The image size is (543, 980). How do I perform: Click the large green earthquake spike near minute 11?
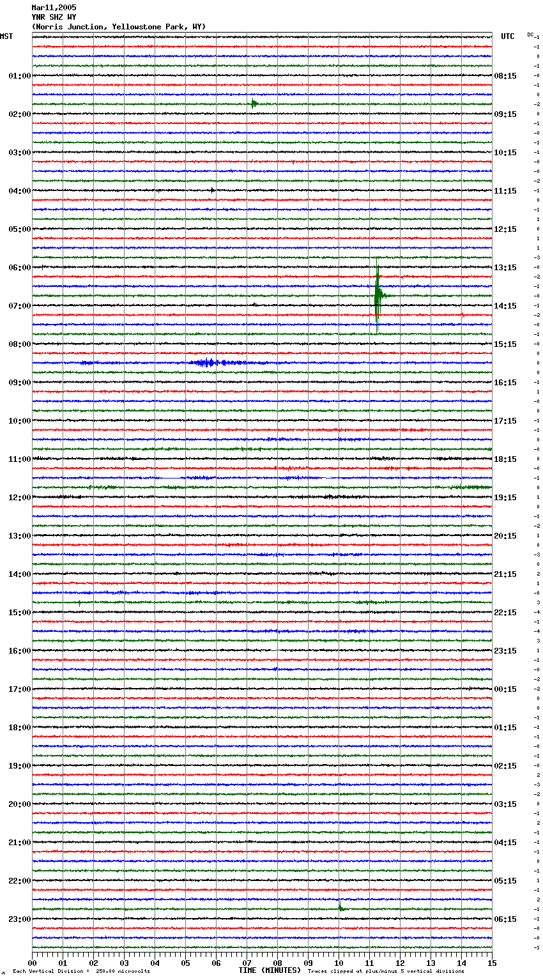378,296
